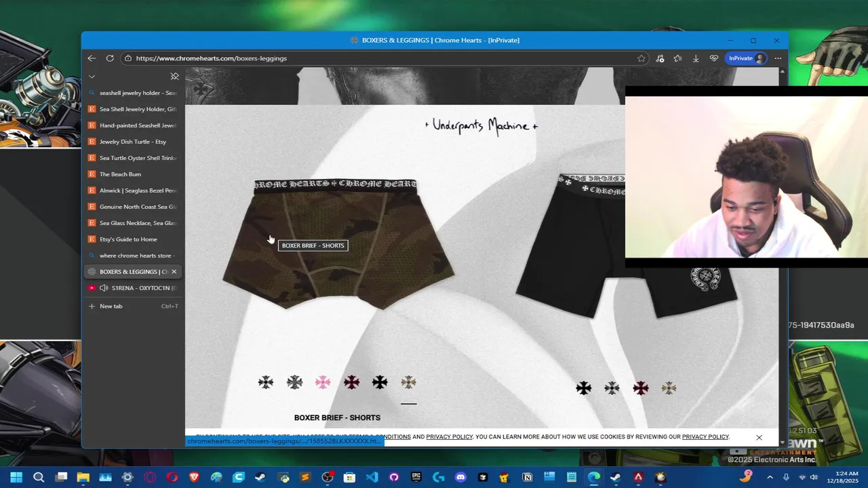Open first PRIVACY POLICY link in cookie banner

tap(450, 437)
